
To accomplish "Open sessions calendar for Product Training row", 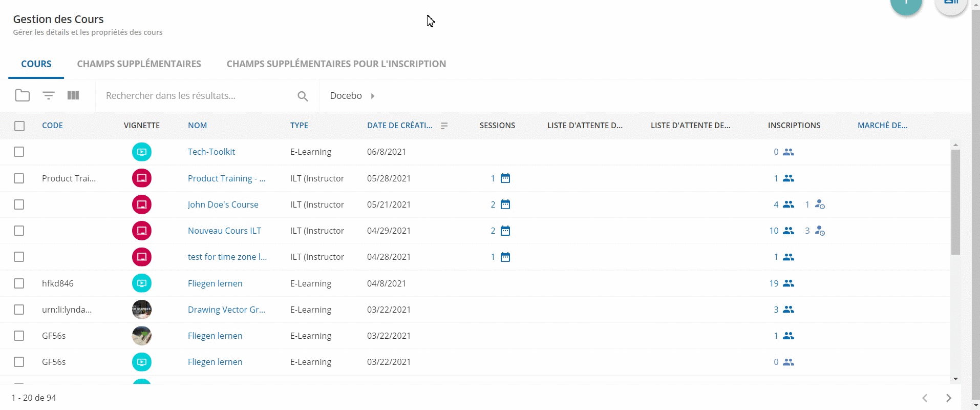I will (x=505, y=178).
